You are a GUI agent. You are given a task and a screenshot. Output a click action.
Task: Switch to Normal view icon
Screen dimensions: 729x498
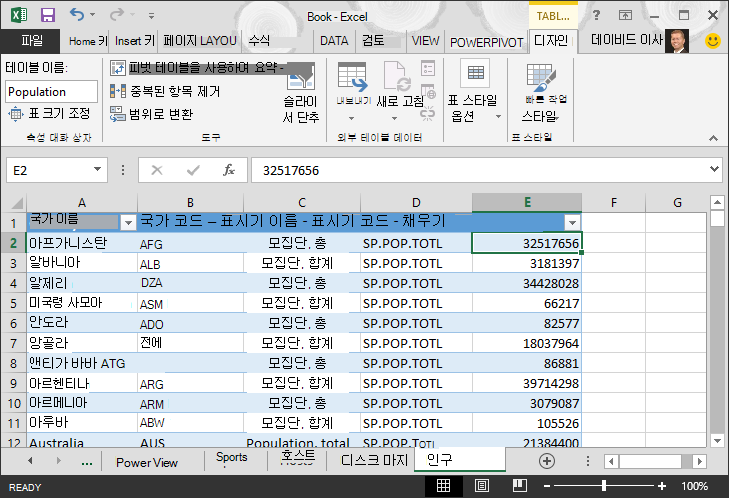pos(443,486)
